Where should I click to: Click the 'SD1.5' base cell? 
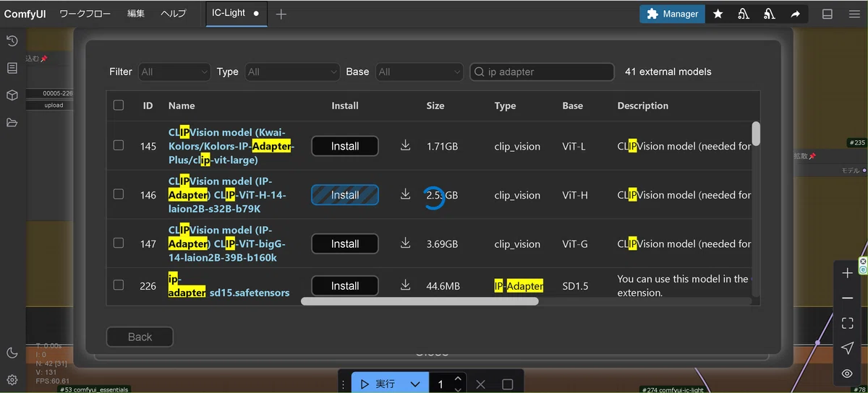coord(575,286)
